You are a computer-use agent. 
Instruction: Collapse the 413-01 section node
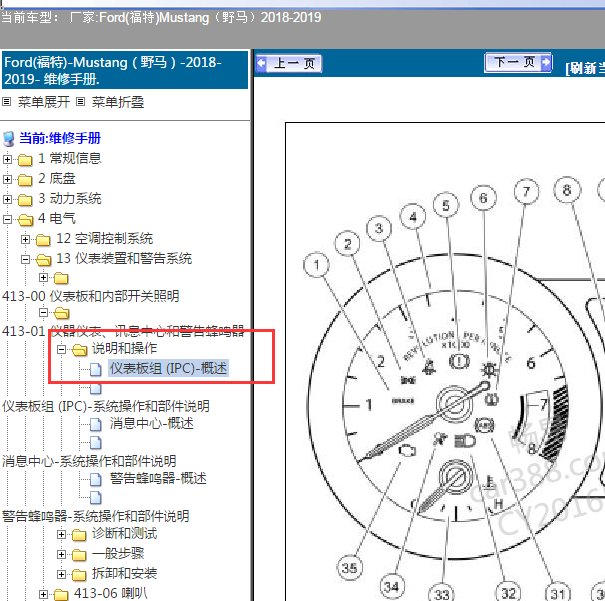tap(44, 312)
